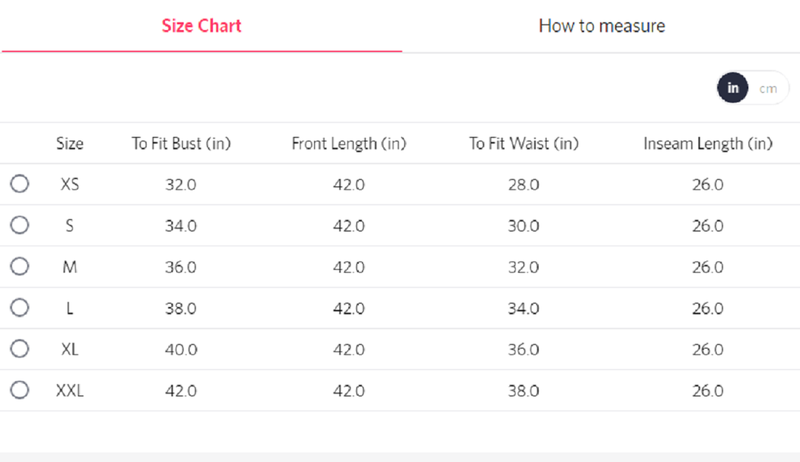Click the Size column header
800x462 pixels.
[70, 144]
